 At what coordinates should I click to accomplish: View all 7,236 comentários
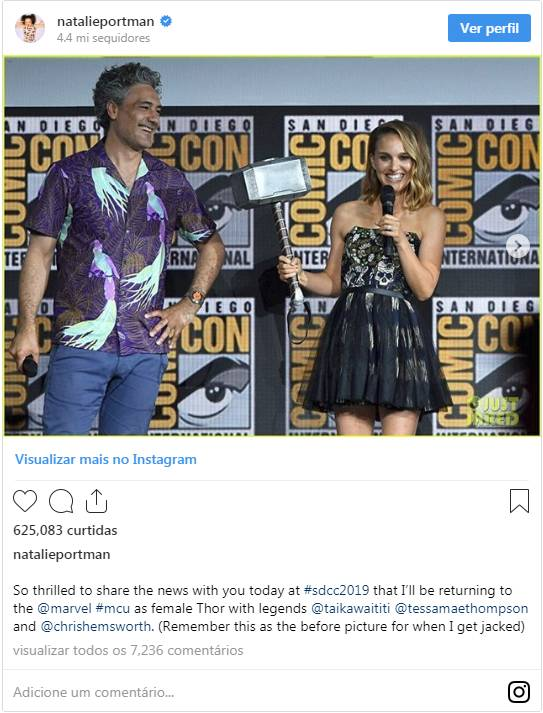tap(128, 650)
